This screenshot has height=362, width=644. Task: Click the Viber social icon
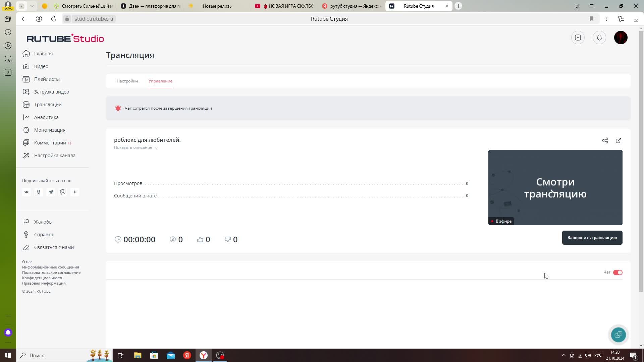click(x=63, y=192)
